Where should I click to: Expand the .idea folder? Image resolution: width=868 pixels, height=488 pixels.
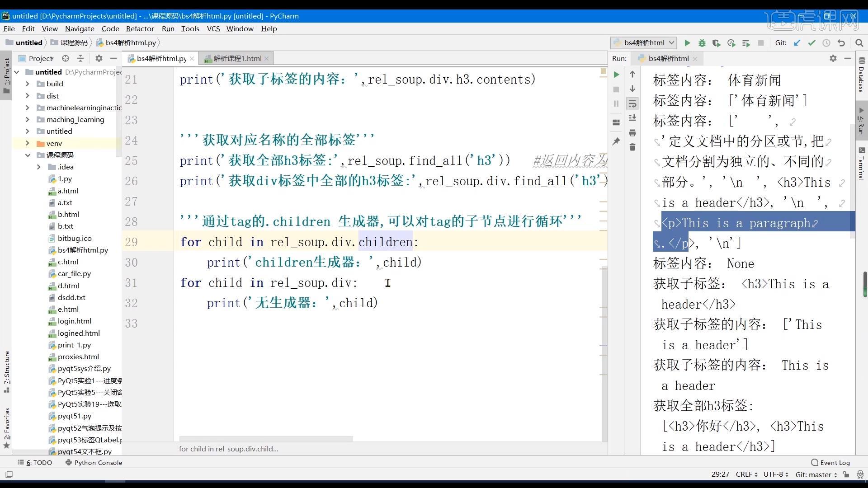(39, 167)
